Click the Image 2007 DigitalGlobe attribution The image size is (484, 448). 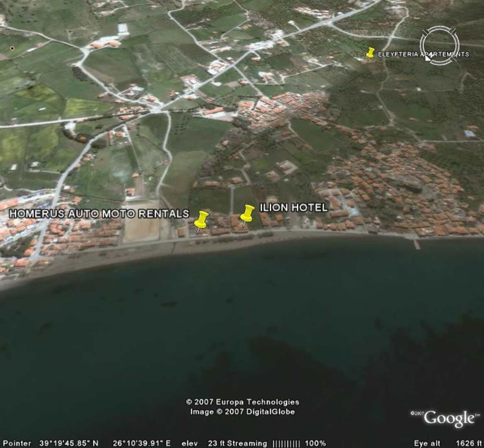click(x=242, y=411)
